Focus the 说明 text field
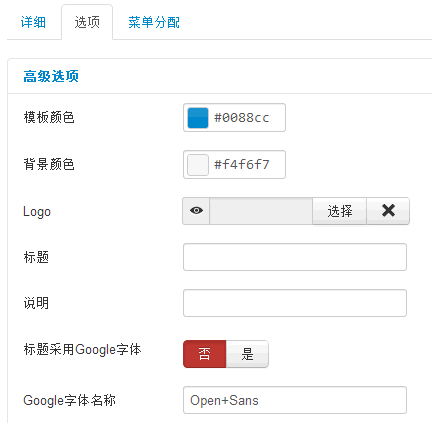Screen dimensions: 432x423 click(x=295, y=303)
